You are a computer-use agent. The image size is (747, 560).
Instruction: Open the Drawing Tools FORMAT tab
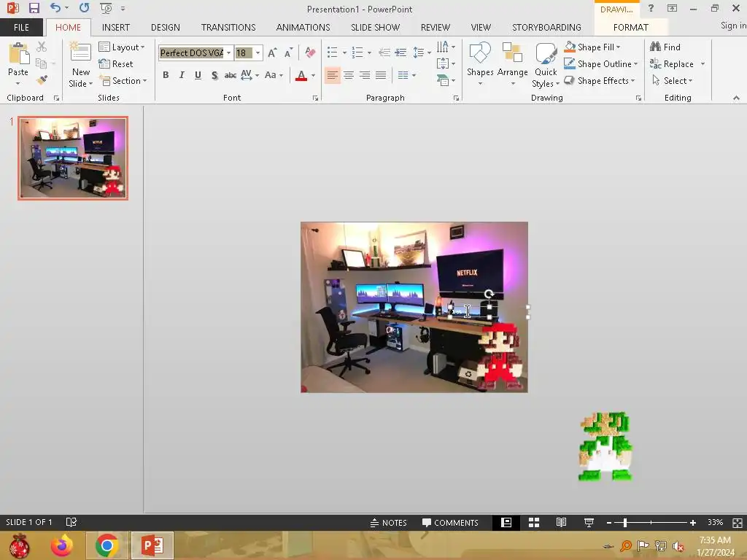631,27
